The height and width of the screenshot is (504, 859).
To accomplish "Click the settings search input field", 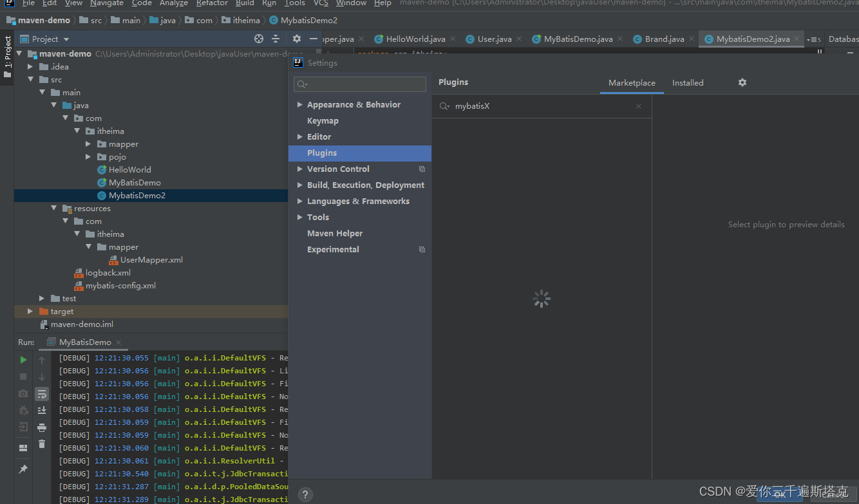I will pyautogui.click(x=360, y=84).
